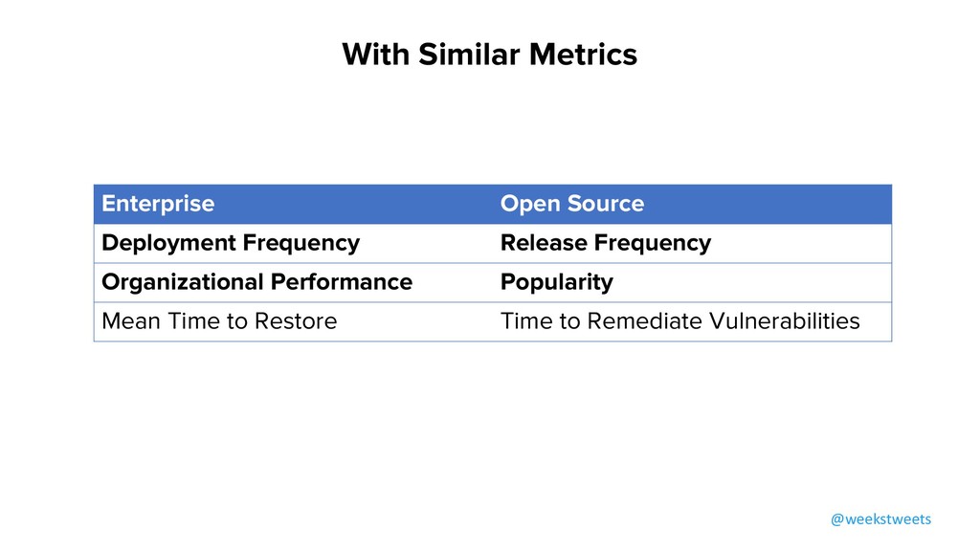The image size is (980, 551).
Task: Select the Organizational Performance cell
Action: 293,282
